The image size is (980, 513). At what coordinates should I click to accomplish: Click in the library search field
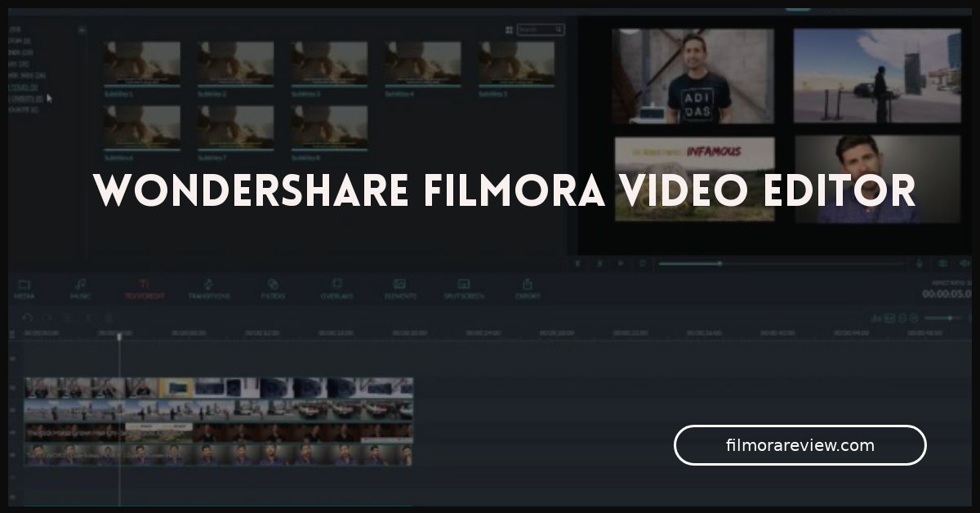coord(541,29)
